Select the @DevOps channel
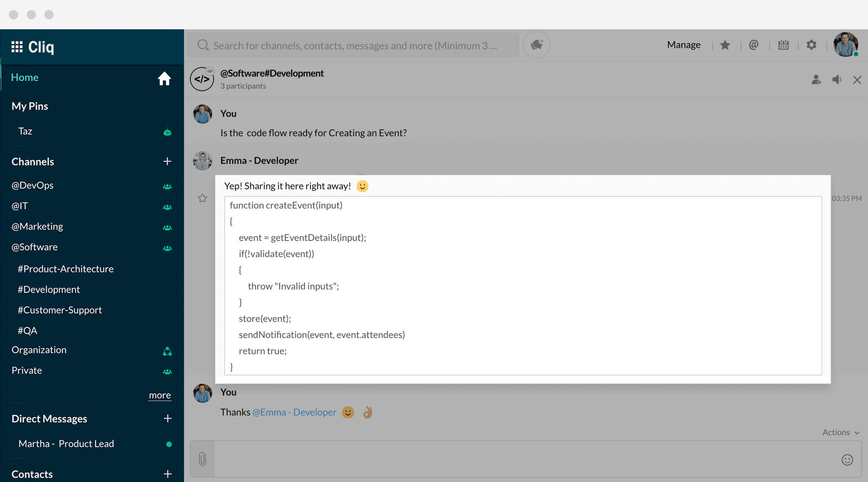868x482 pixels. click(x=33, y=185)
